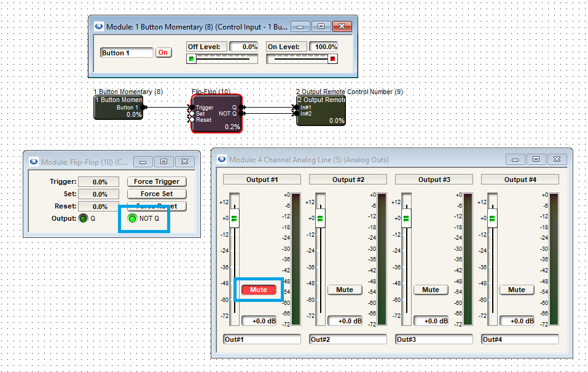Image resolution: width=588 pixels, height=372 pixels.
Task: Select the 1 Button Momentary module block
Action: (x=118, y=108)
